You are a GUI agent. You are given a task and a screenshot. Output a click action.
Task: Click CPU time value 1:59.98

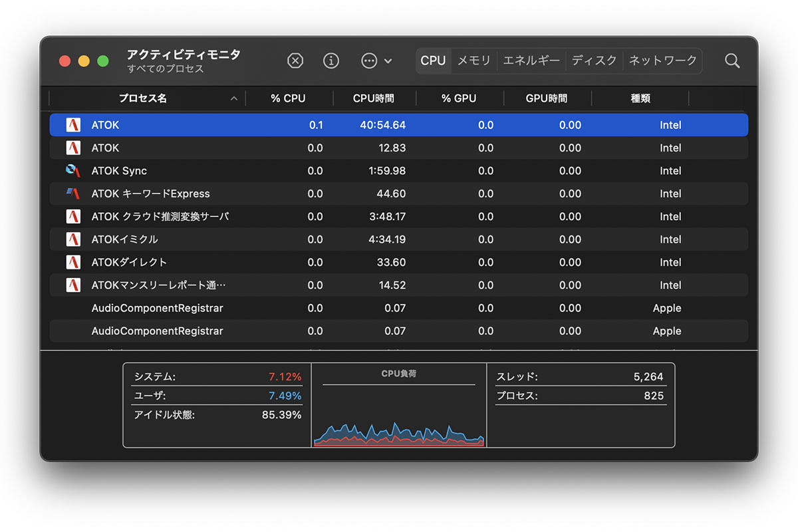click(387, 171)
